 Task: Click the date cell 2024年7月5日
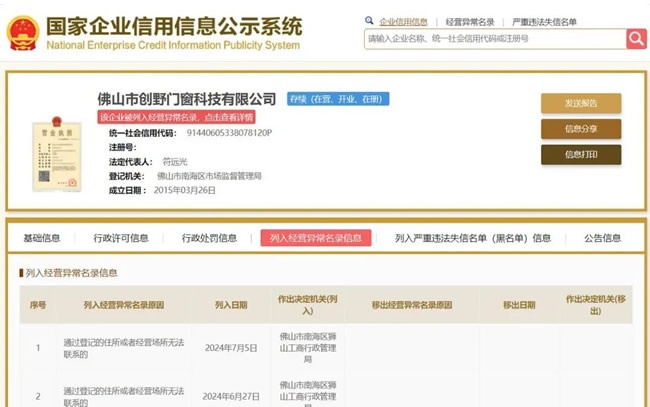coord(231,348)
